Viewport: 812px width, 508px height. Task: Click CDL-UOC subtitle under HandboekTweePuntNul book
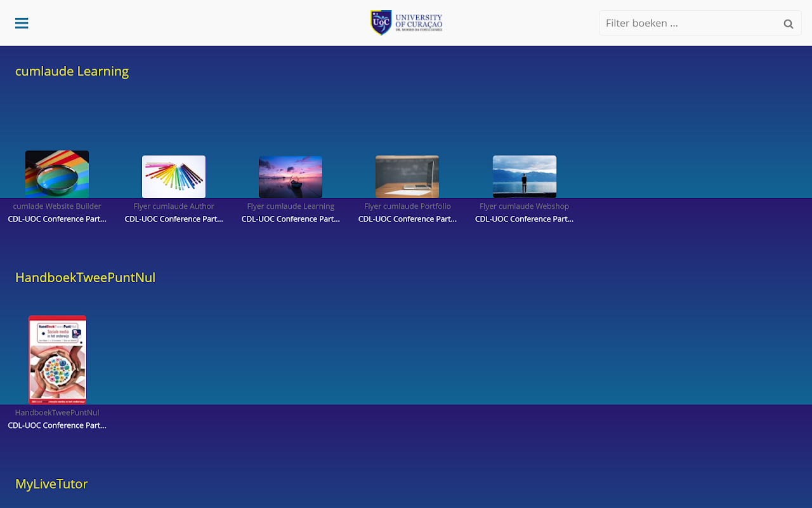pos(57,425)
